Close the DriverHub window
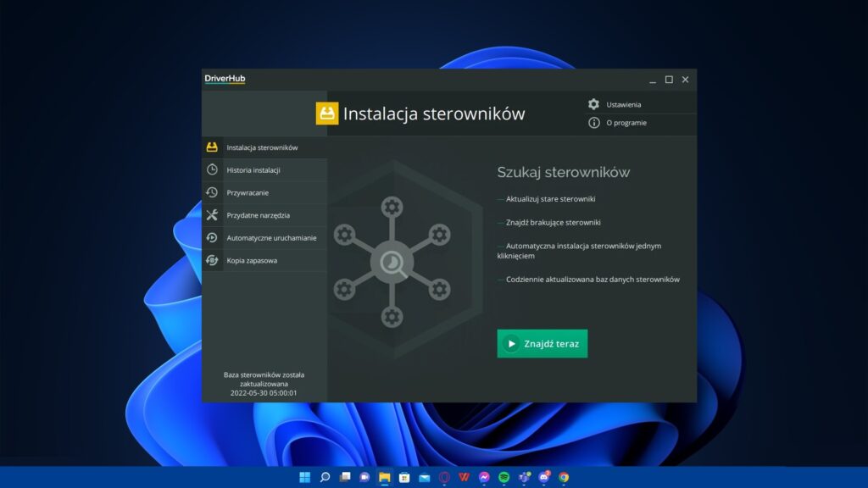868x488 pixels. (x=685, y=80)
